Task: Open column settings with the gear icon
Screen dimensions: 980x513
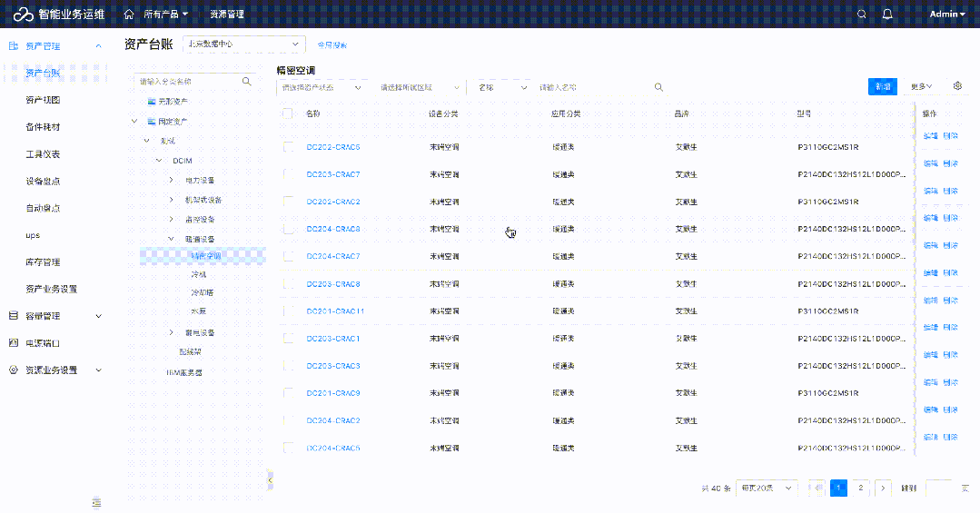Action: pos(957,86)
